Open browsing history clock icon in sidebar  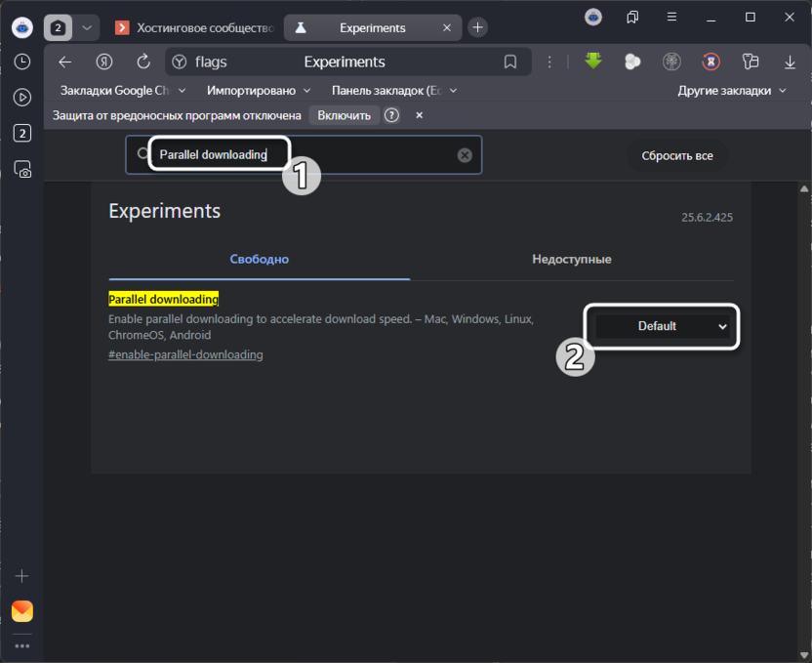(21, 62)
